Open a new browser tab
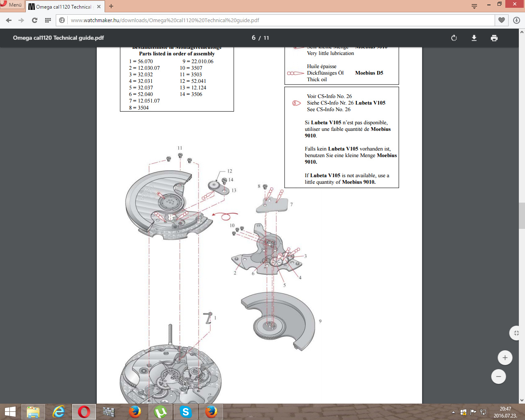525x420 pixels. [x=111, y=6]
